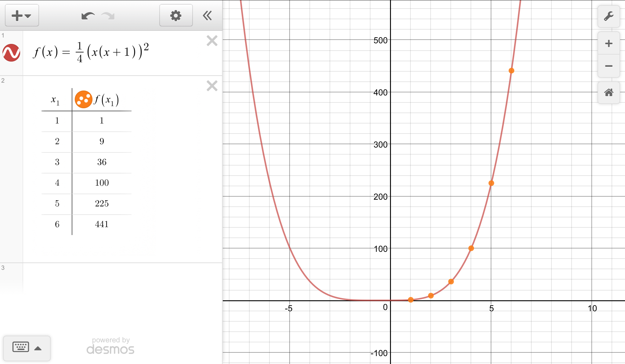Edit the table cell containing 441

click(x=102, y=224)
